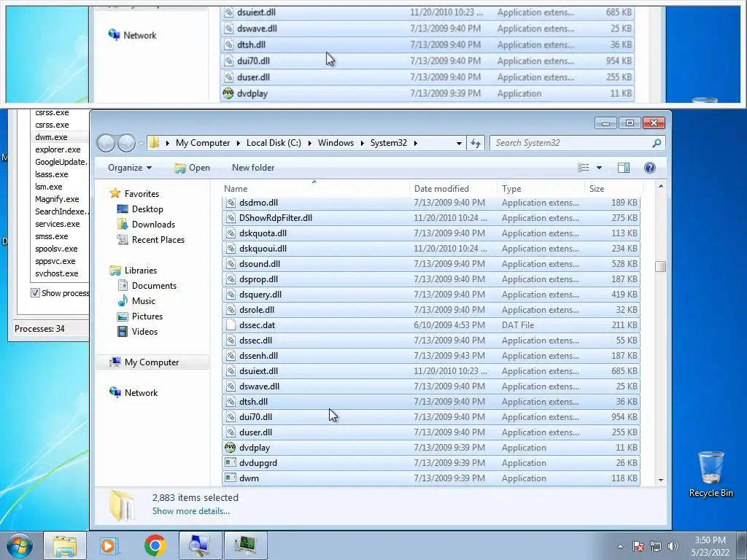Click New folder on the toolbar
Viewport: 747px width, 560px height.
253,168
